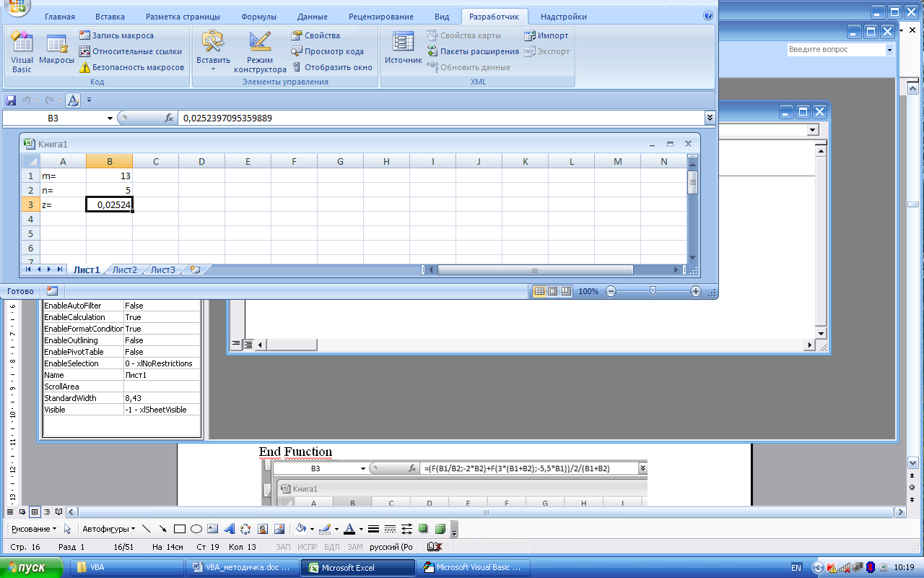Open the Надстройки tab

coord(563,17)
